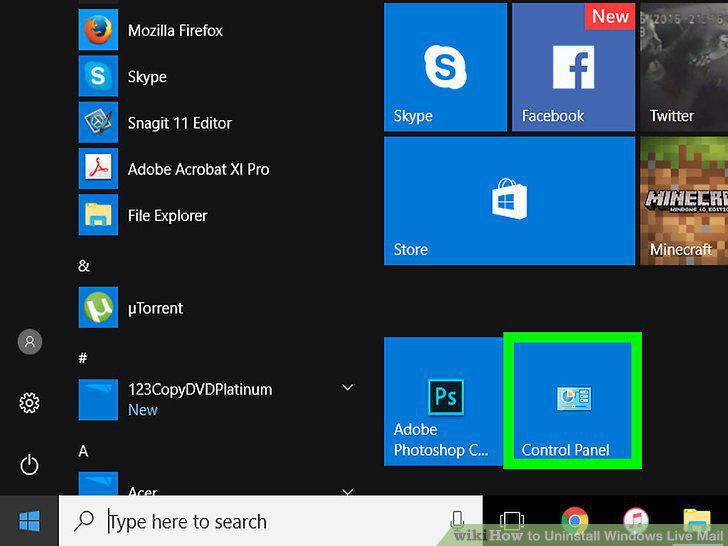Viewport: 728px width, 546px height.
Task: Expand the Acer folder chevron
Action: point(347,491)
